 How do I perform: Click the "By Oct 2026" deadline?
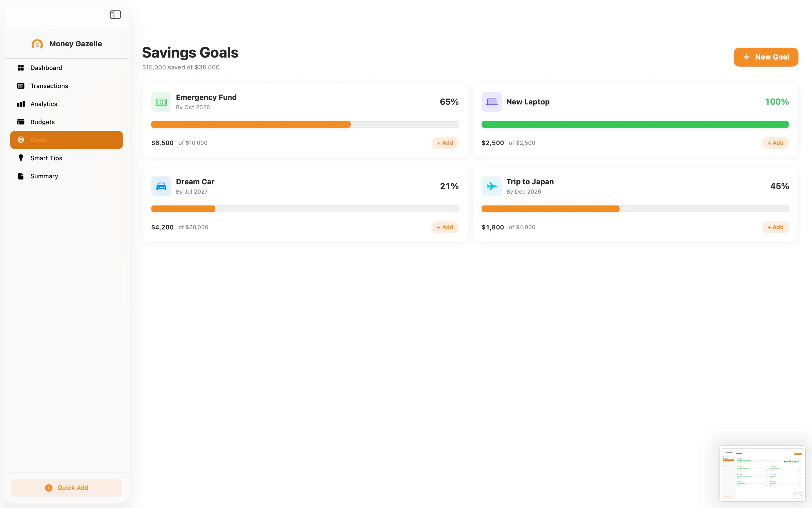(193, 107)
